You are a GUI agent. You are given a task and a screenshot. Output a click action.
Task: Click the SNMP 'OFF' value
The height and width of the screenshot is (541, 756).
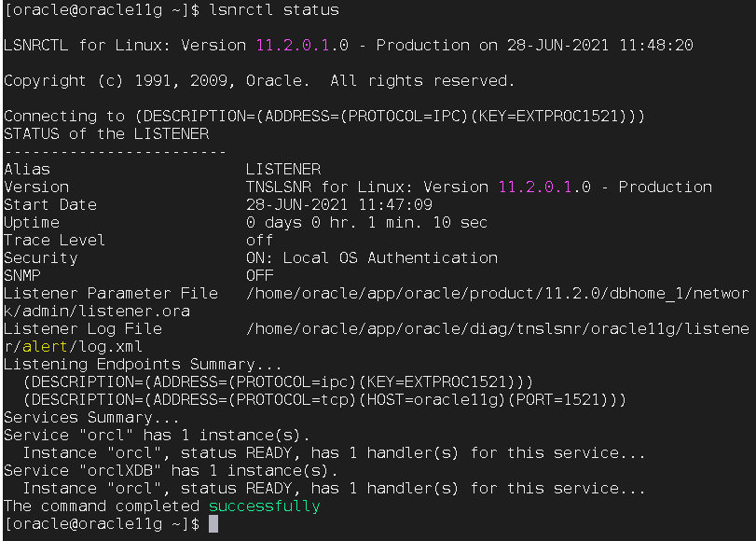(x=259, y=275)
